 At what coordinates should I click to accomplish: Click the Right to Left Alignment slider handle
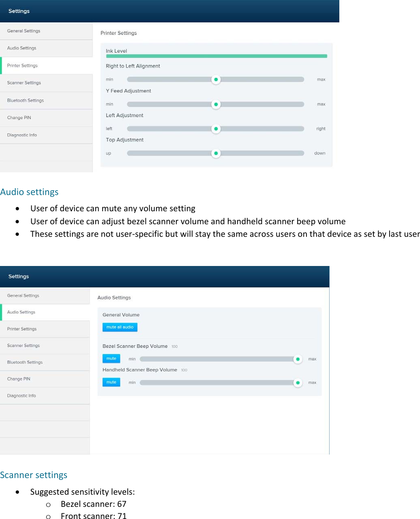[x=216, y=79]
